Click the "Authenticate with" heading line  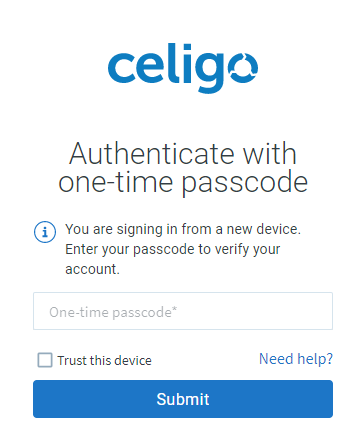pos(183,154)
